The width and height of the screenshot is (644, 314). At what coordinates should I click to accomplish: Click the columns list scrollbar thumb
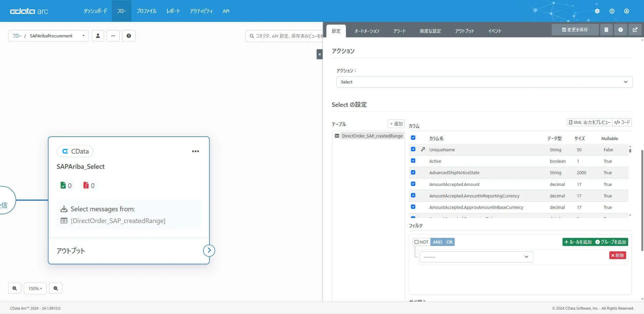(x=630, y=150)
